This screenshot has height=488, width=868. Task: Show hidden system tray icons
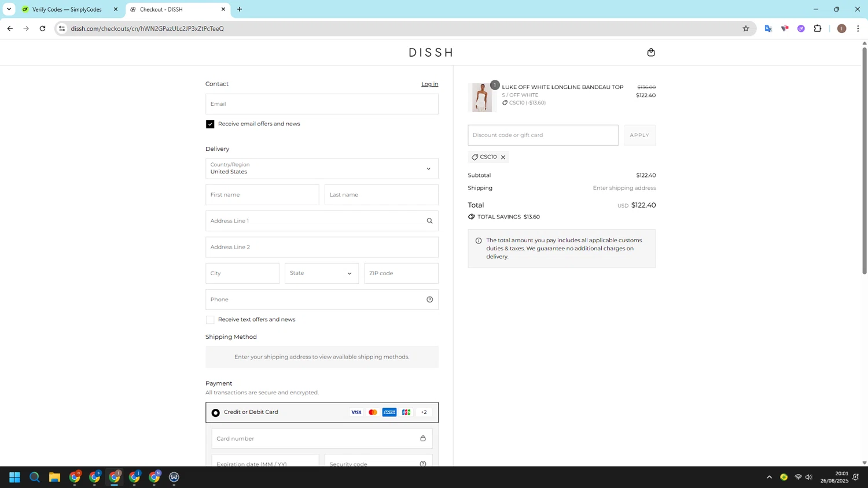coord(769,477)
